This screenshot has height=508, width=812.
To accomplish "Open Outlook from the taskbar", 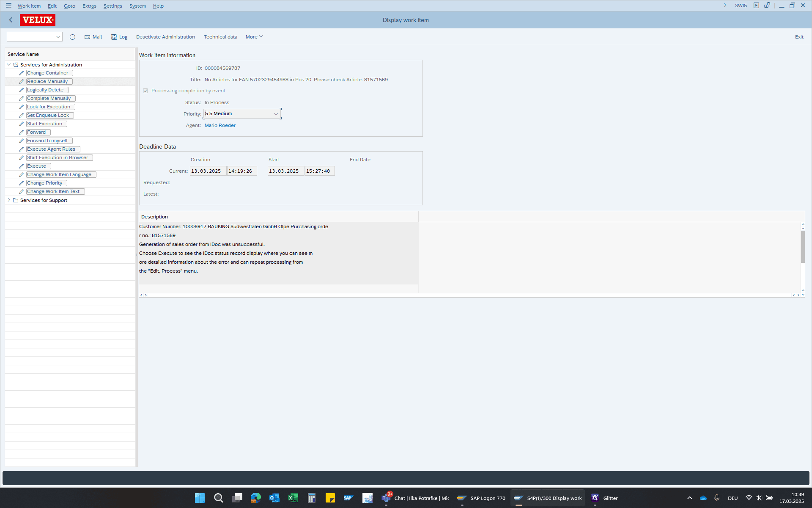I will (x=274, y=498).
